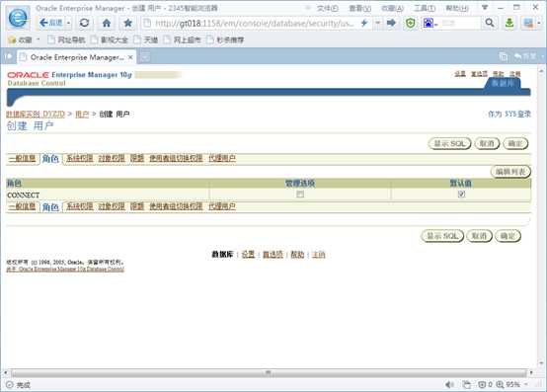Image resolution: width=547 pixels, height=392 pixels.
Task: Click the new tab button beside Oracle tab
Action: 145,56
